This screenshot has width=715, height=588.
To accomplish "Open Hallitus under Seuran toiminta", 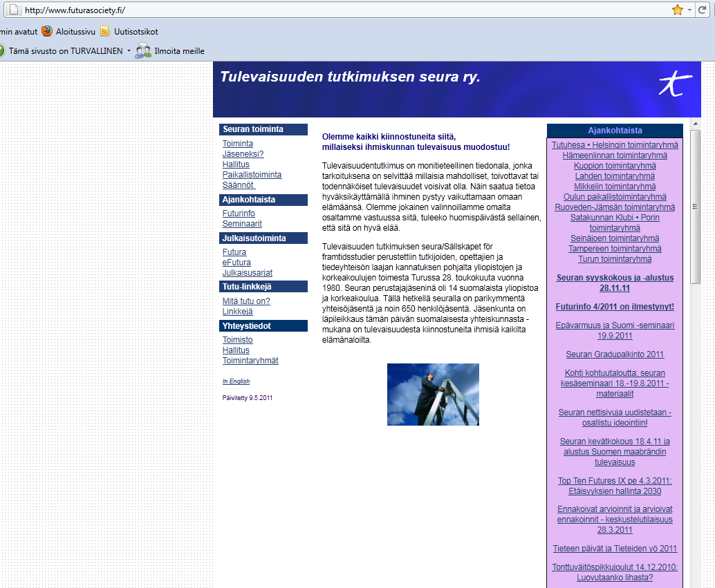I will click(236, 164).
